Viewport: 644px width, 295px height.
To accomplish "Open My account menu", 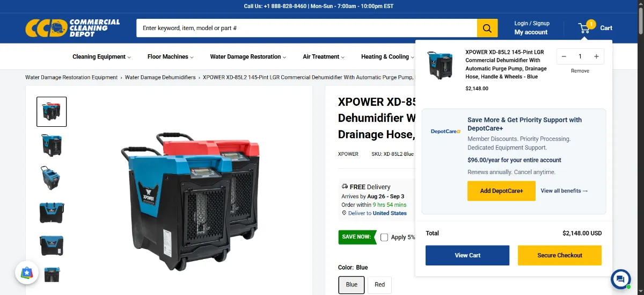I will (x=531, y=32).
